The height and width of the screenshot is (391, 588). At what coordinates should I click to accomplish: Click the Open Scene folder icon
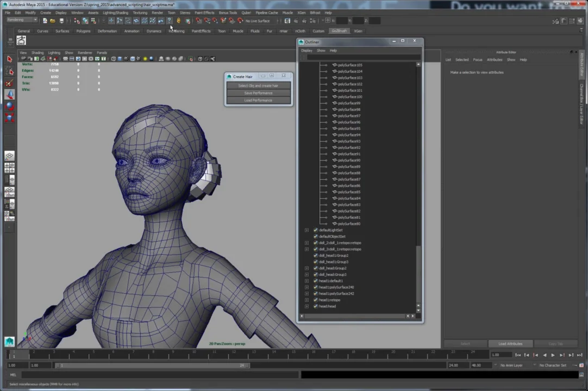[53, 21]
